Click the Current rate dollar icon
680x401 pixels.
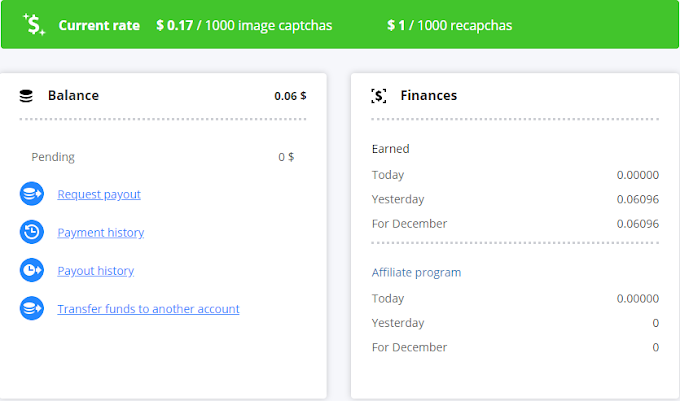tap(35, 25)
